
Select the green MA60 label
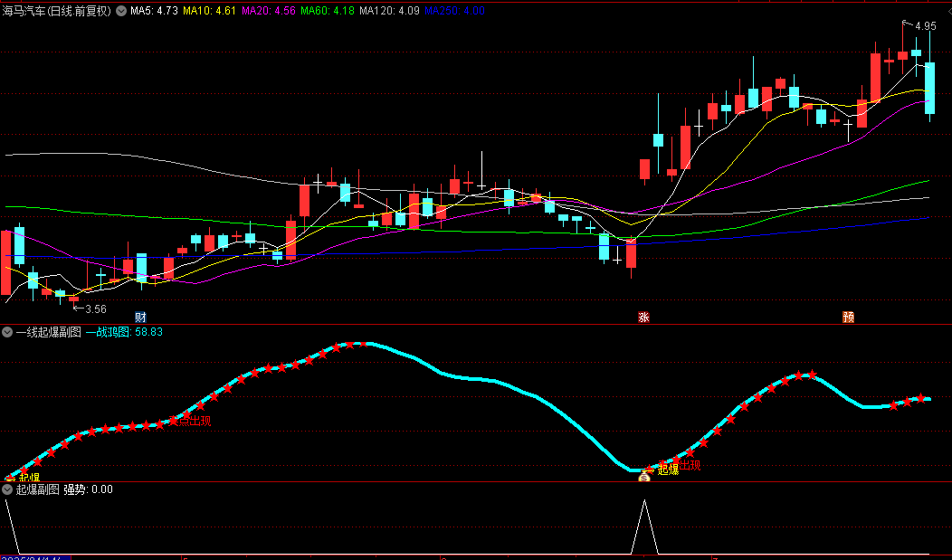click(328, 10)
